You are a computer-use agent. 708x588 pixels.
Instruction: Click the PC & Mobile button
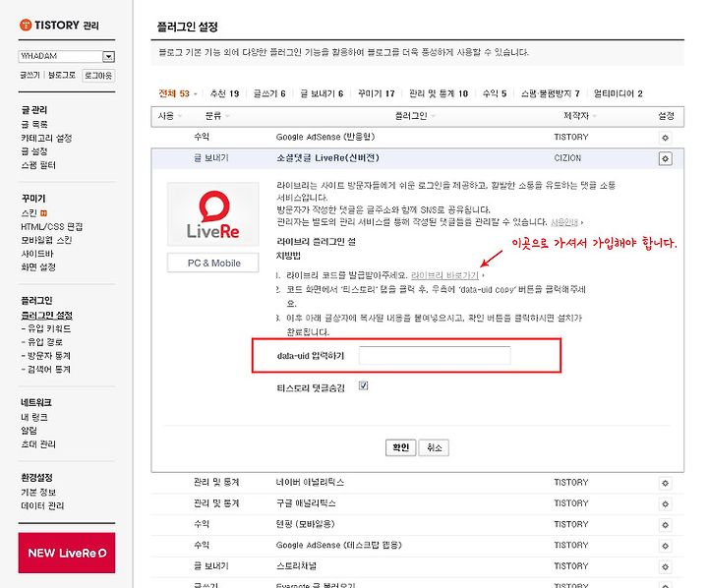click(213, 263)
